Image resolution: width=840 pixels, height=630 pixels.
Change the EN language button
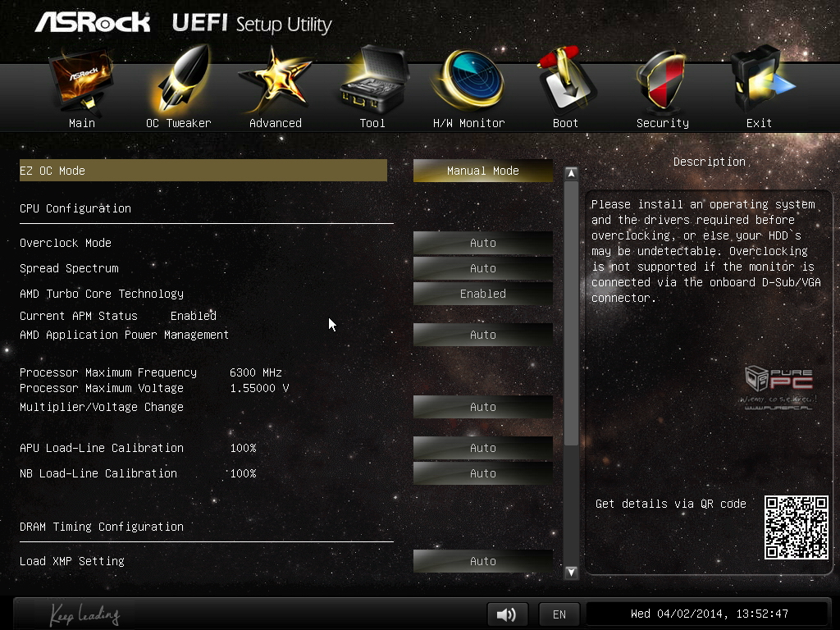559,614
